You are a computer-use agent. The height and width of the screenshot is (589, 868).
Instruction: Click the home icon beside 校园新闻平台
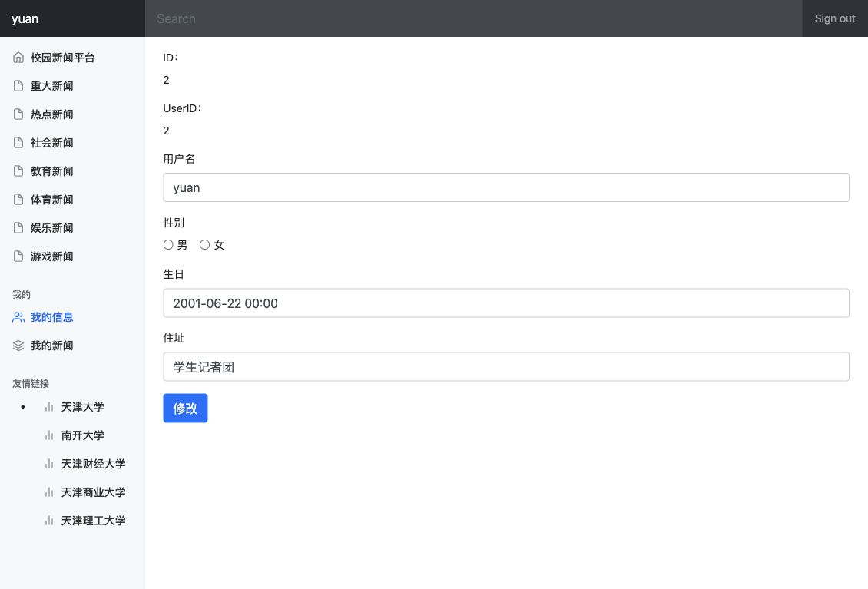[18, 57]
